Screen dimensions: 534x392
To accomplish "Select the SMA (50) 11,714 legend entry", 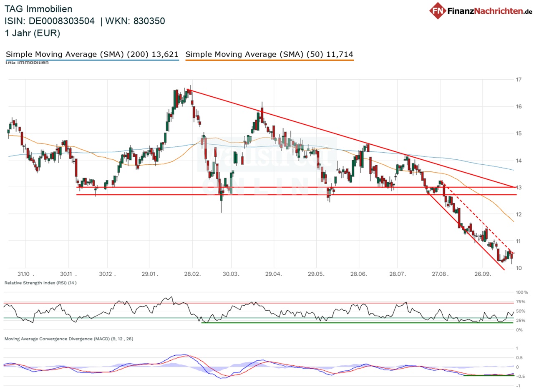I will pos(269,54).
